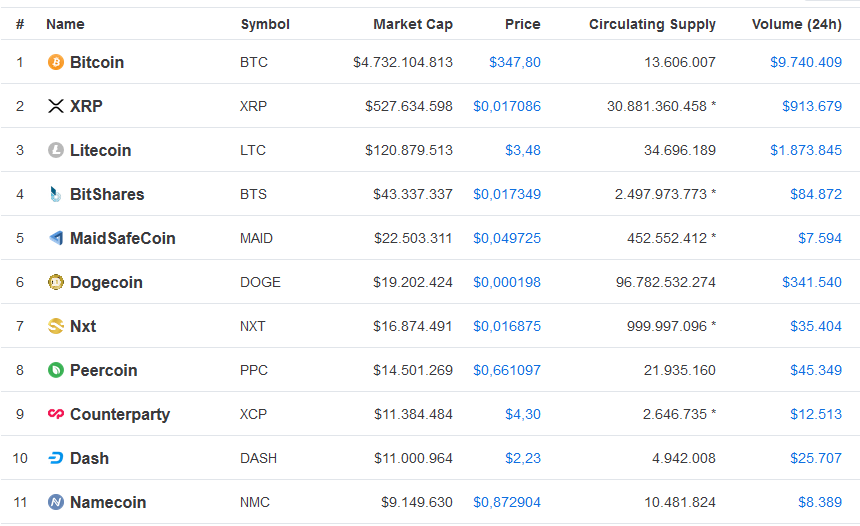
Task: Click Counterparty price $4,30
Action: (x=523, y=414)
